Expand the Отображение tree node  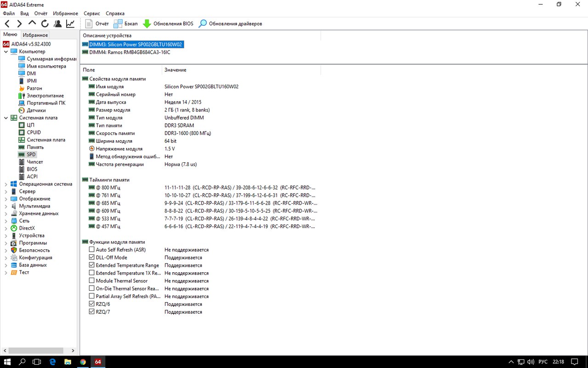point(6,199)
